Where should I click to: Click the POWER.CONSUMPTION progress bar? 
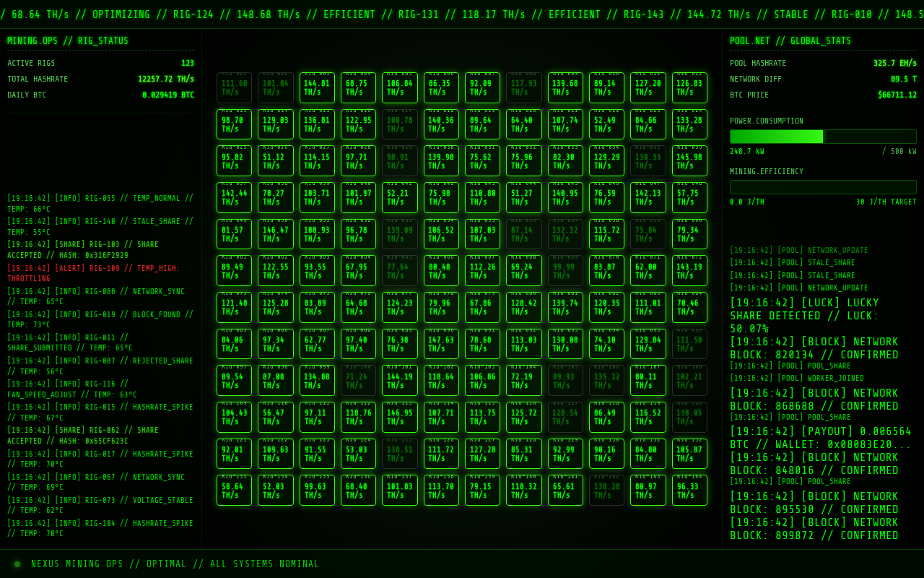point(822,136)
